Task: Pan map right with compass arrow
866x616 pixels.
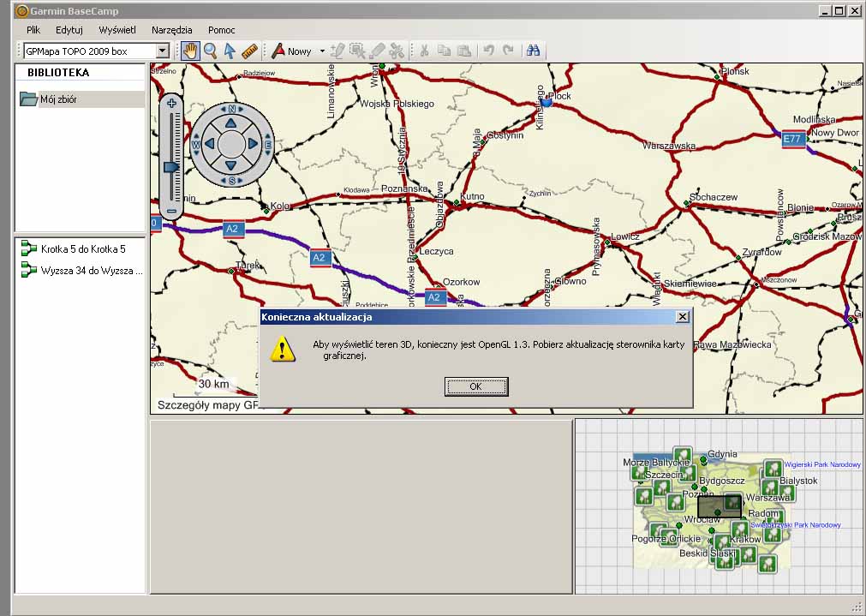Action: pyautogui.click(x=253, y=144)
